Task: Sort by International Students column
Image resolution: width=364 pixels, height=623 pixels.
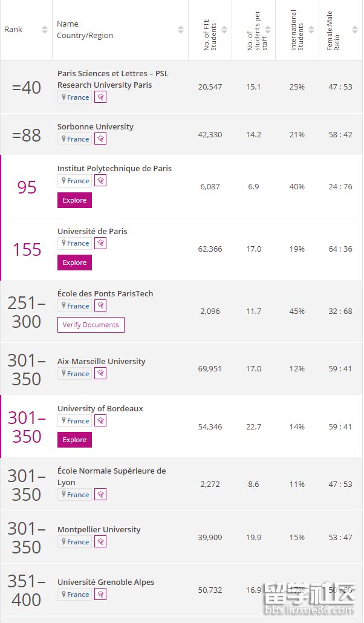Action: pos(311,30)
